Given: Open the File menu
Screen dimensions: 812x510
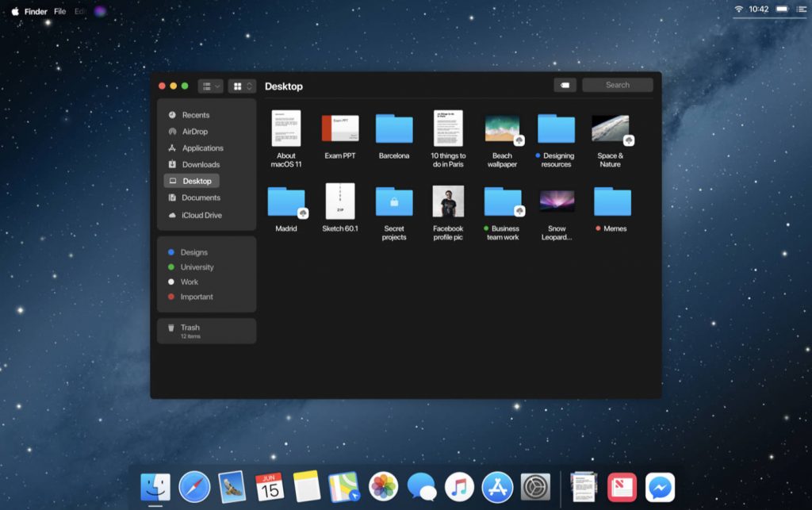Looking at the screenshot, I should 59,12.
